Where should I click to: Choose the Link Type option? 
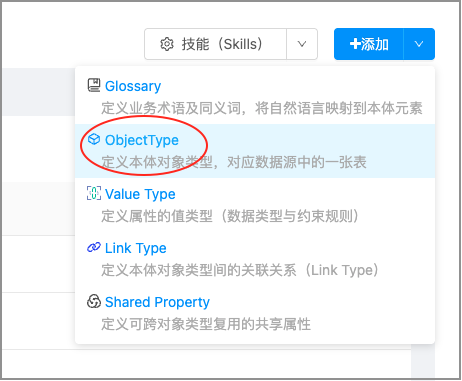coord(255,259)
